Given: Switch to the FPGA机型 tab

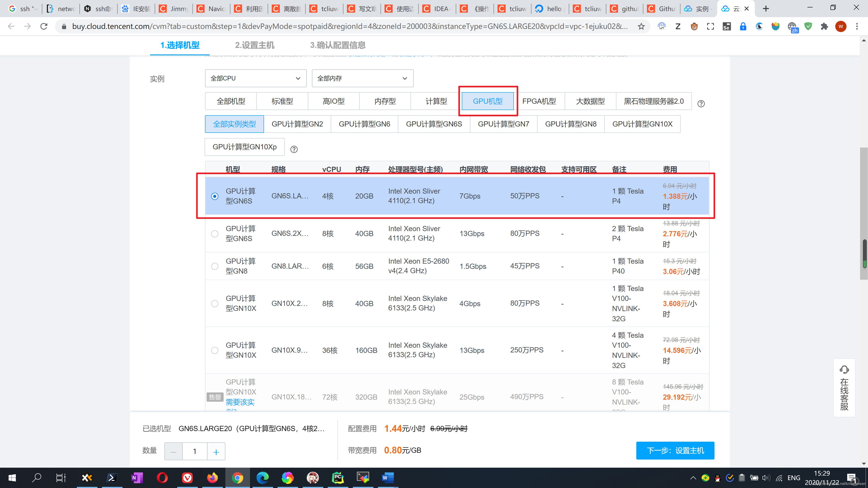Looking at the screenshot, I should [539, 101].
